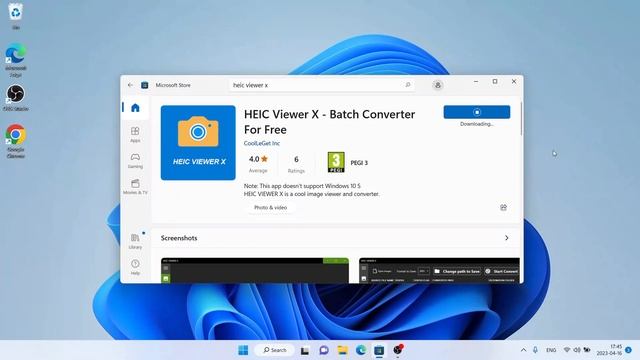Open the Windows Start menu
This screenshot has width=640, height=360.
[243, 350]
